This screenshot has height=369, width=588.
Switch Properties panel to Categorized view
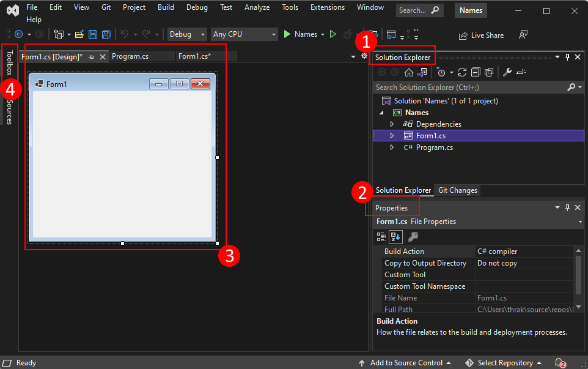[x=380, y=237]
